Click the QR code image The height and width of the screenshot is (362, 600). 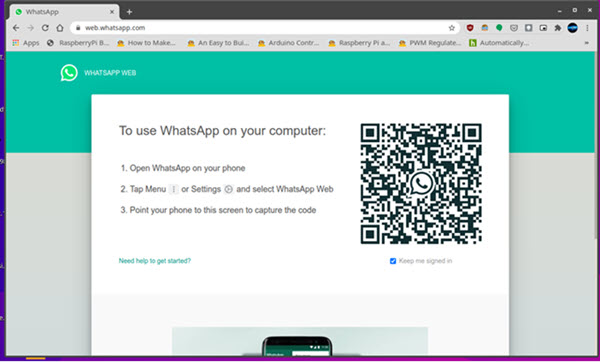point(421,184)
